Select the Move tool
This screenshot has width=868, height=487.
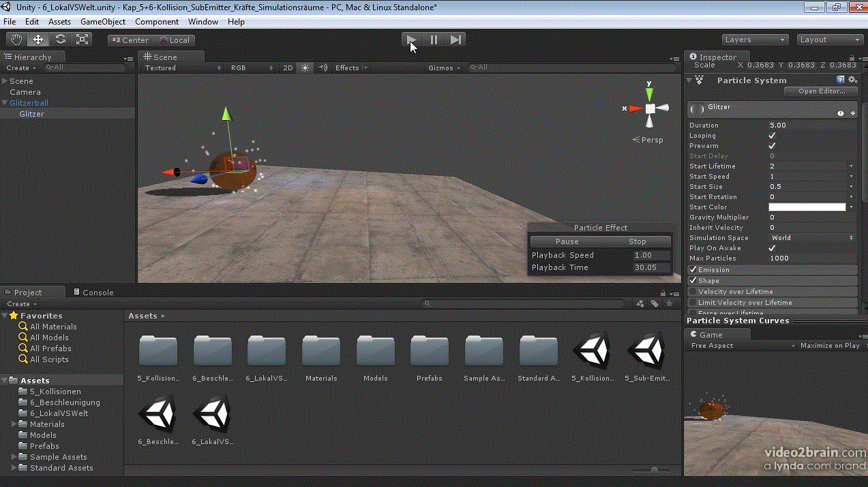click(38, 40)
